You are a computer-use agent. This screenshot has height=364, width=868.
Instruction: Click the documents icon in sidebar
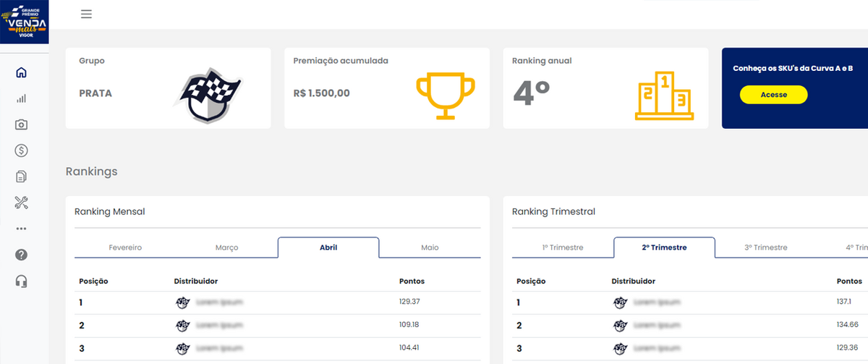coord(21,177)
